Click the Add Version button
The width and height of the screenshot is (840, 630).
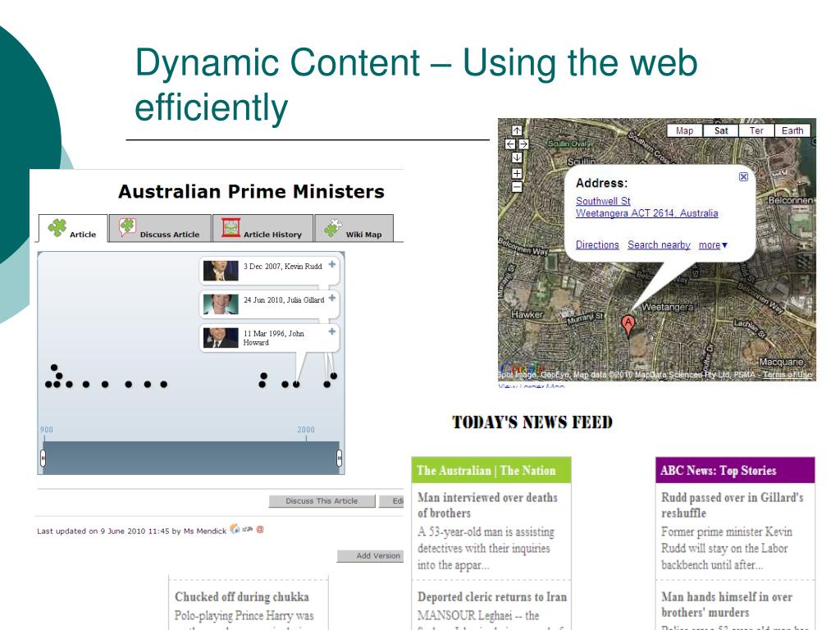370,556
